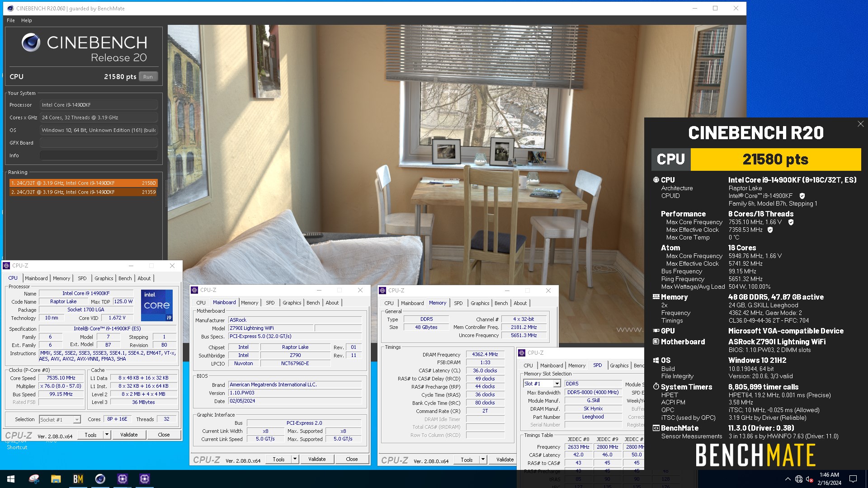
Task: Click Uncore Frequency value 5651.3 MHz
Action: click(x=524, y=335)
